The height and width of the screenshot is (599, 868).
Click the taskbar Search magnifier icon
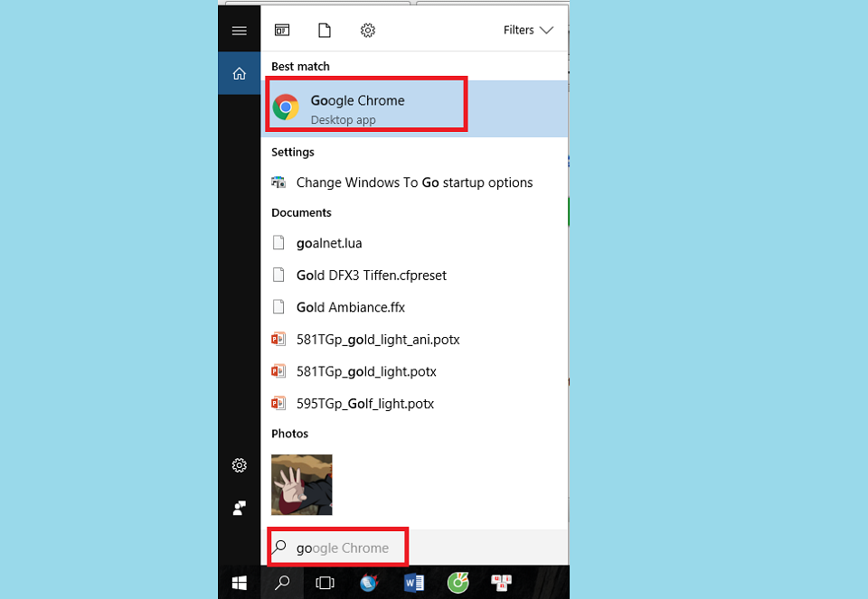point(282,583)
